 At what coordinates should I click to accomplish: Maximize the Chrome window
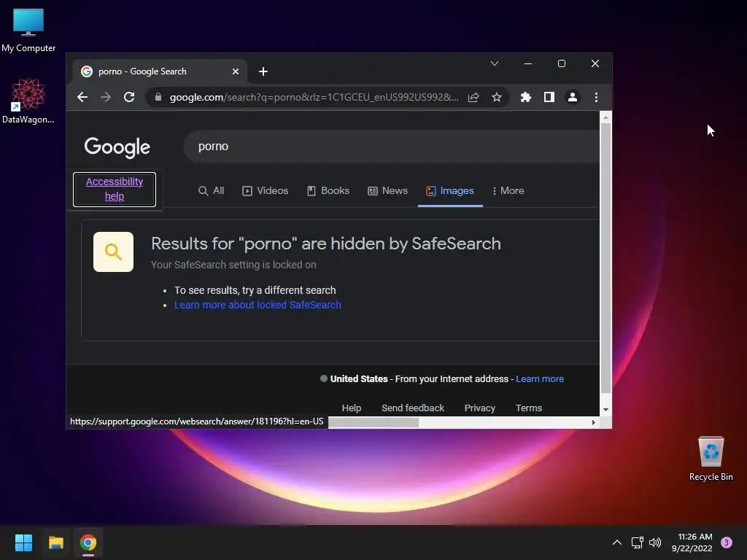tap(562, 63)
